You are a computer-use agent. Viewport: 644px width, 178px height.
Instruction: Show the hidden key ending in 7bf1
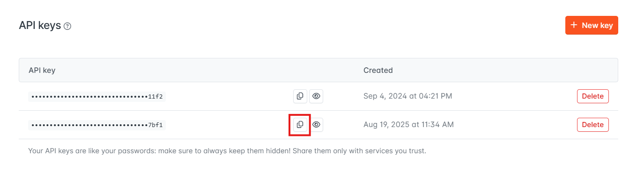(316, 125)
